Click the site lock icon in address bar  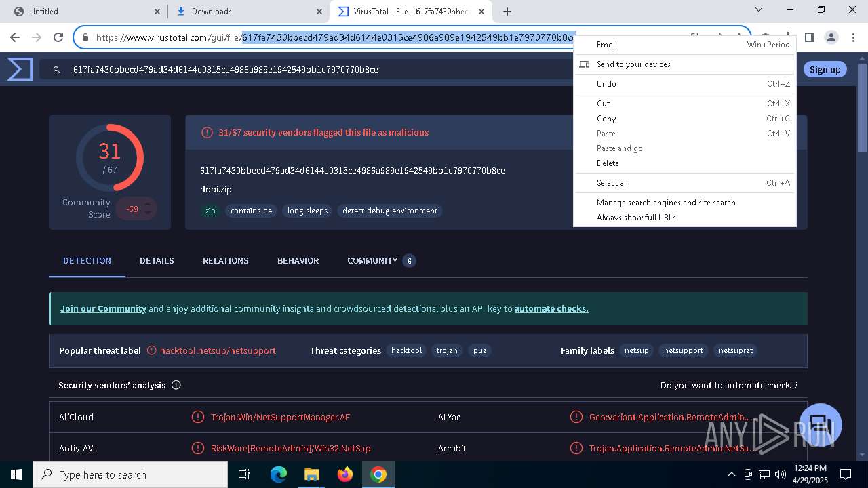coord(85,37)
